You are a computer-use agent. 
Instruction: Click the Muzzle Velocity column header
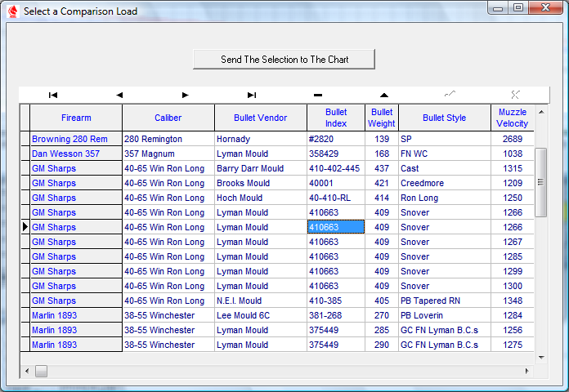click(512, 118)
